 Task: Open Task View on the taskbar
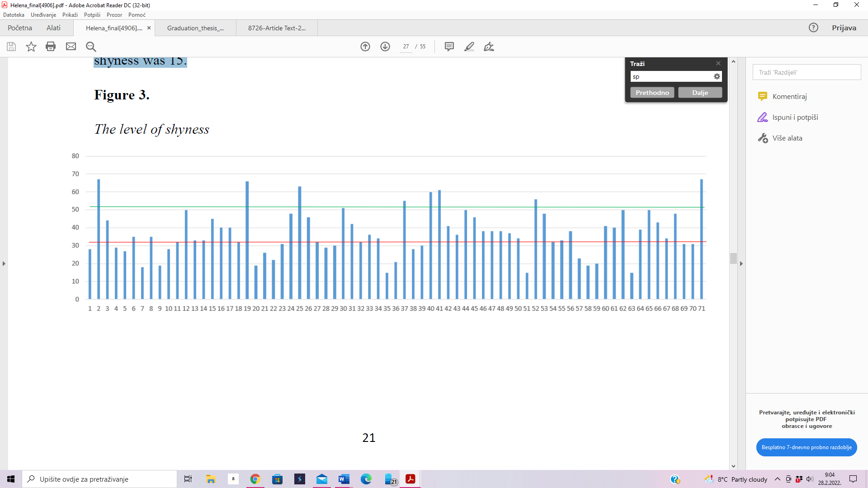click(x=188, y=479)
